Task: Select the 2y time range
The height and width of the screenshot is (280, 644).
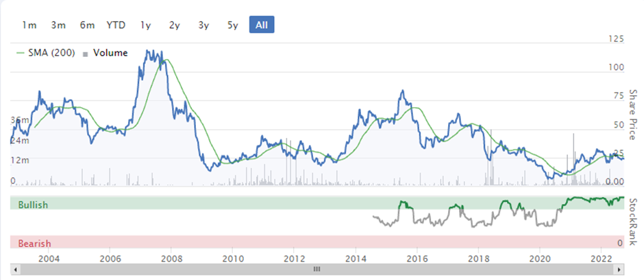Action: click(175, 25)
